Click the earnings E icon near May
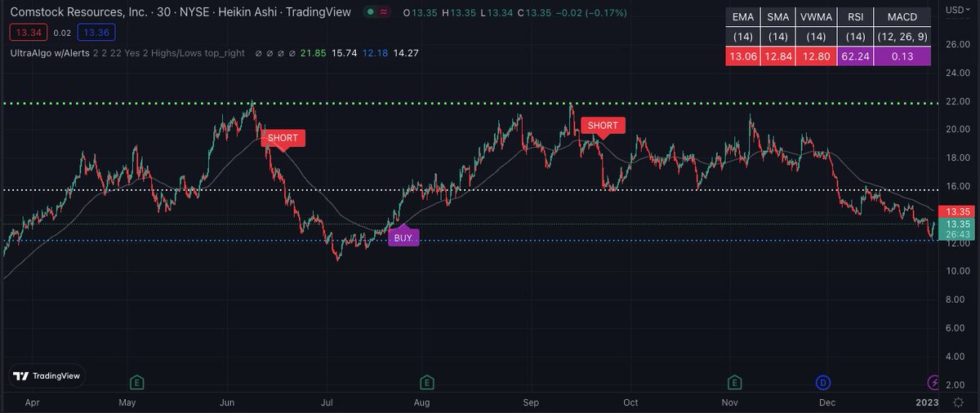Viewport: 980px width, 413px height. pos(136,382)
